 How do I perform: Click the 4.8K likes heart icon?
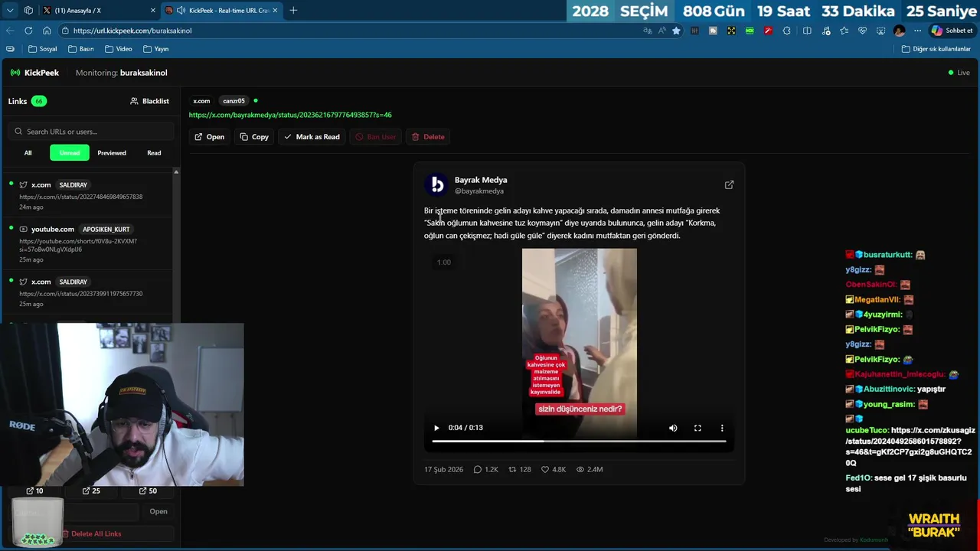pos(545,469)
